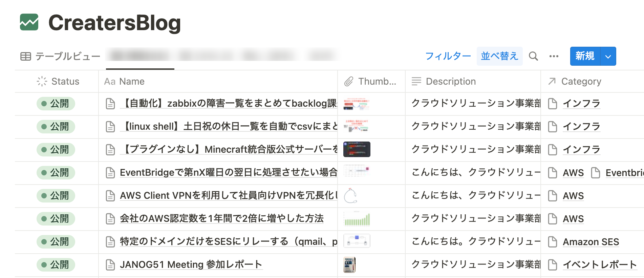Click the table view icon beside テーブルビュー
The height and width of the screenshot is (278, 644).
(26, 57)
